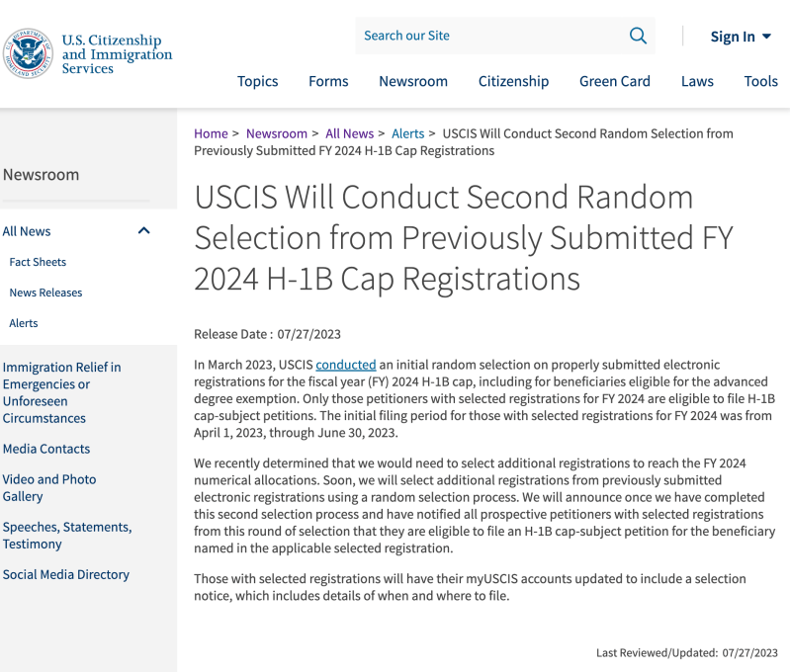
Task: Open Media Contacts sidebar link
Action: (x=46, y=449)
